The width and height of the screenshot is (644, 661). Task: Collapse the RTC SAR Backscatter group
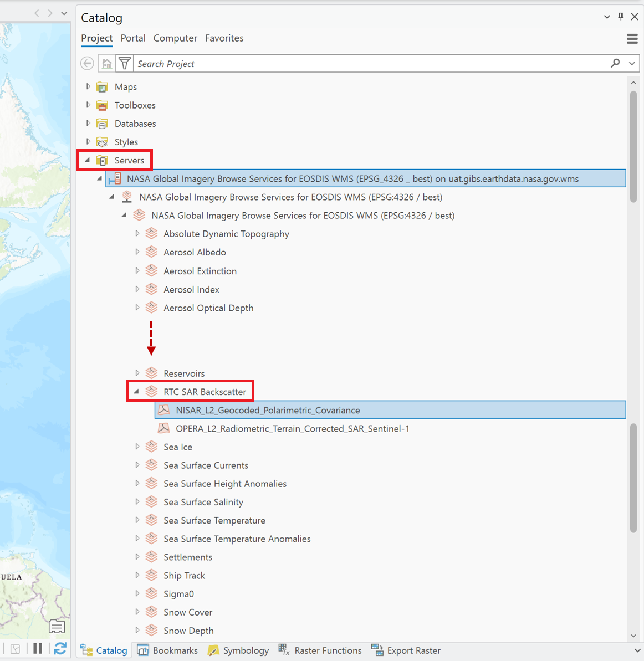[136, 392]
